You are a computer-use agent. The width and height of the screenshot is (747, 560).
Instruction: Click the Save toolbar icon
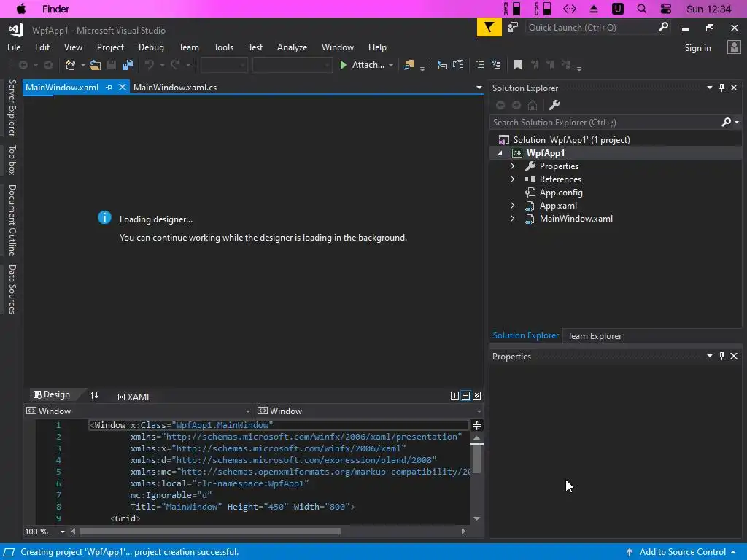(112, 65)
